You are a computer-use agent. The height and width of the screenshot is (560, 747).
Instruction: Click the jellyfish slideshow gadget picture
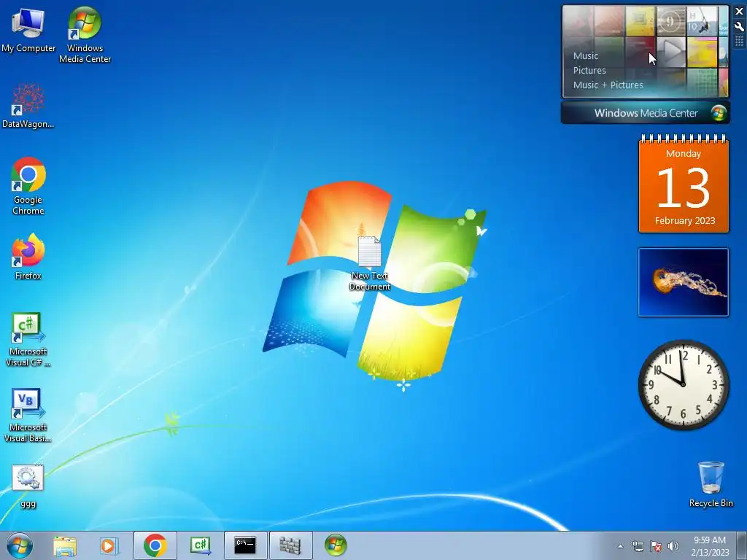click(684, 282)
